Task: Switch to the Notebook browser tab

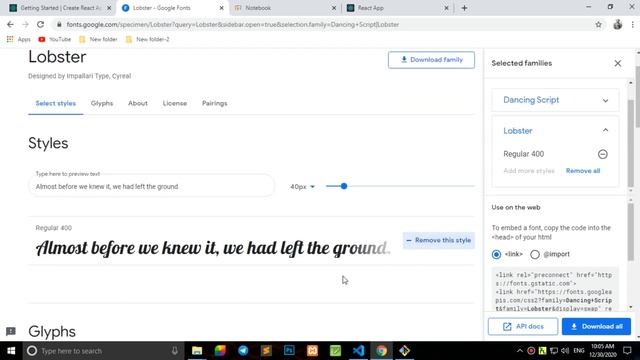Action: pyautogui.click(x=286, y=8)
